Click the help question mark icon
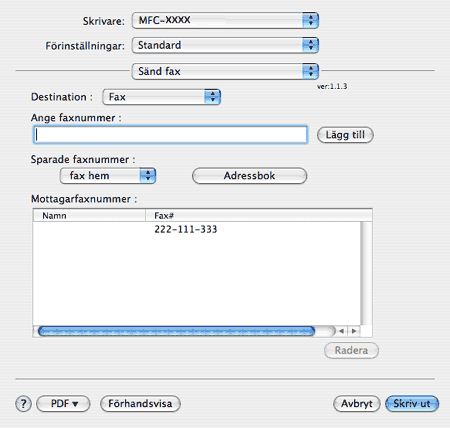The image size is (450, 428). pos(23,404)
